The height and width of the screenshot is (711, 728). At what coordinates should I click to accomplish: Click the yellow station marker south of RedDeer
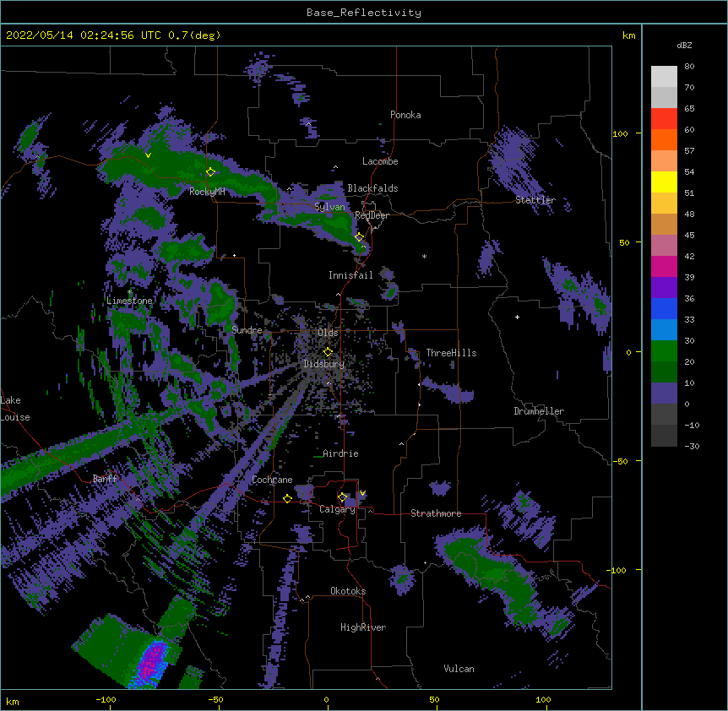pos(359,237)
